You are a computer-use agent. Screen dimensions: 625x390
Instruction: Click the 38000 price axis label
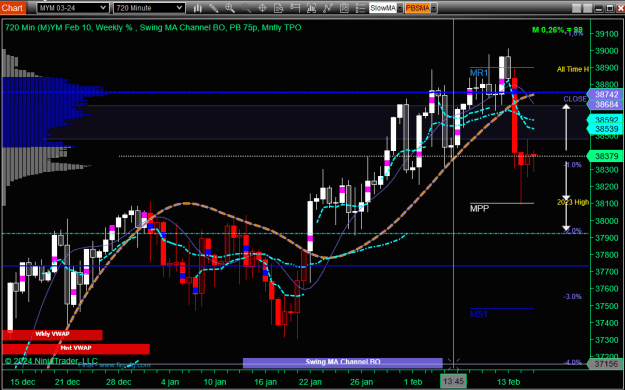[x=607, y=221]
